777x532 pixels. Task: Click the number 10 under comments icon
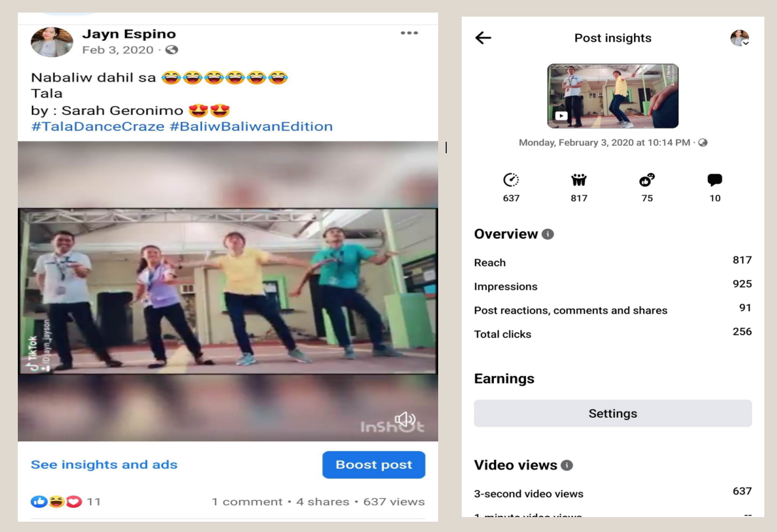[715, 198]
